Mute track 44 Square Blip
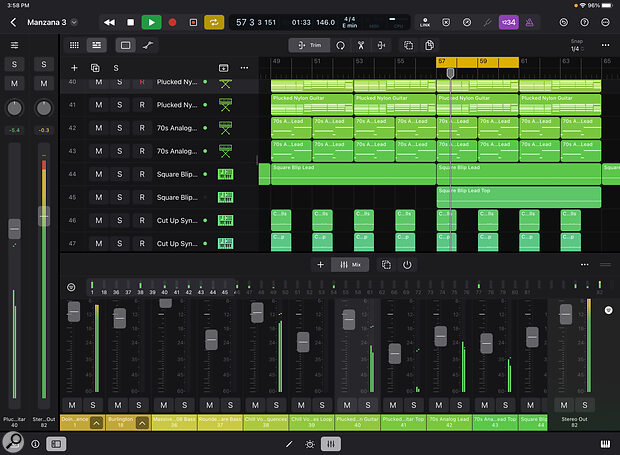This screenshot has width=620, height=455. click(99, 174)
